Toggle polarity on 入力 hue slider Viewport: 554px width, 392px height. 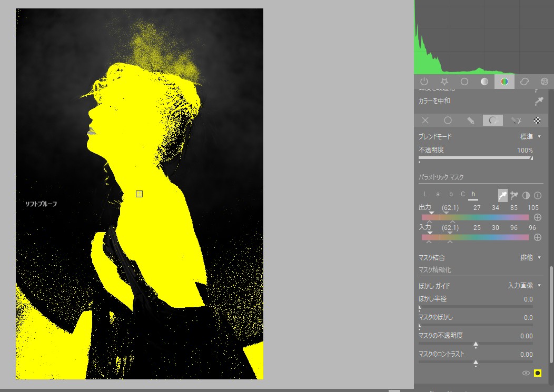[537, 237]
